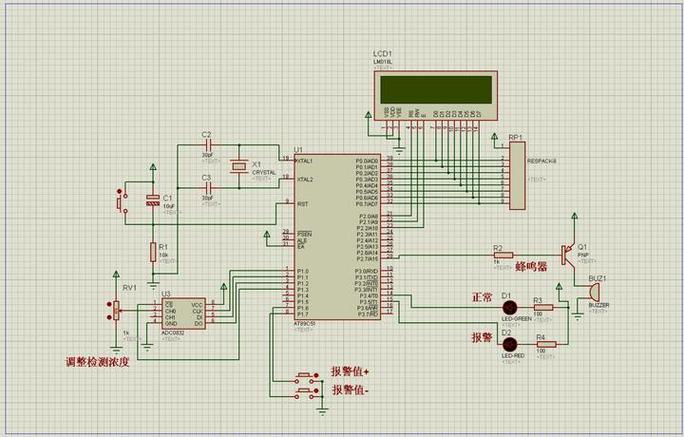The width and height of the screenshot is (684, 437).
Task: Click the D2 LED-RED alarm indicator
Action: click(x=510, y=345)
